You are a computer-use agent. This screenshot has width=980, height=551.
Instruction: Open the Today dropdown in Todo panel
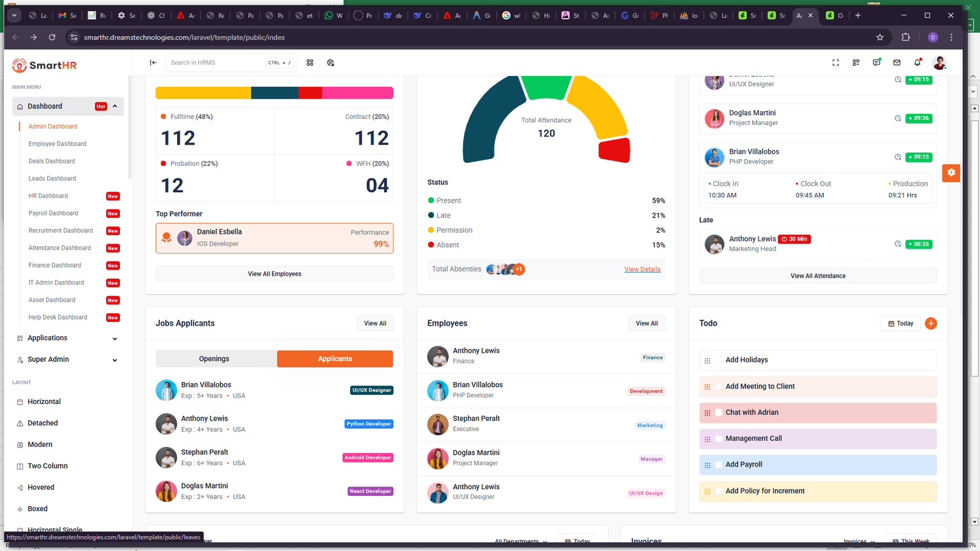click(900, 323)
